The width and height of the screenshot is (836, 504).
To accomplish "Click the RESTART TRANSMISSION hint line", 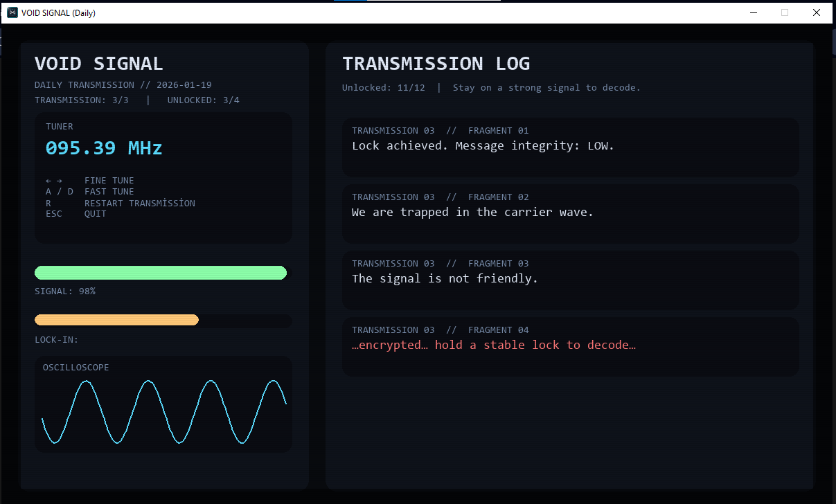I will [121, 203].
